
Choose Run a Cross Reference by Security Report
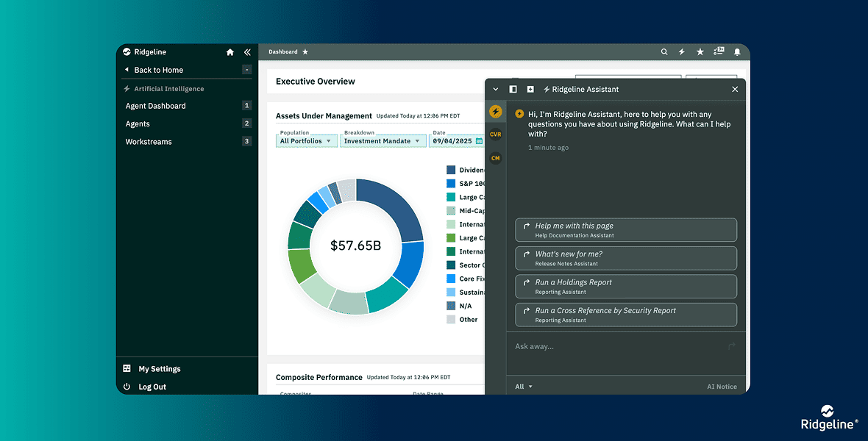point(626,315)
